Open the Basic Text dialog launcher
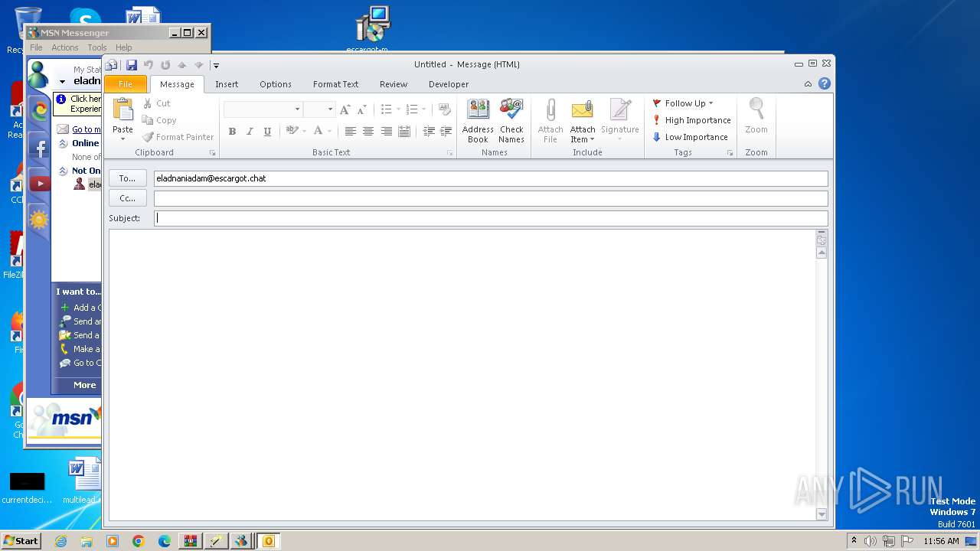 (x=449, y=153)
